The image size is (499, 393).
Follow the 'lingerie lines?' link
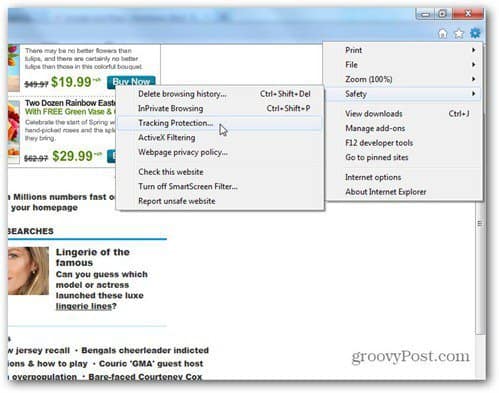(x=86, y=306)
